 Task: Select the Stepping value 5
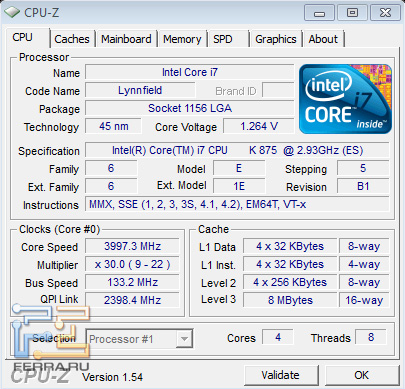coord(363,168)
